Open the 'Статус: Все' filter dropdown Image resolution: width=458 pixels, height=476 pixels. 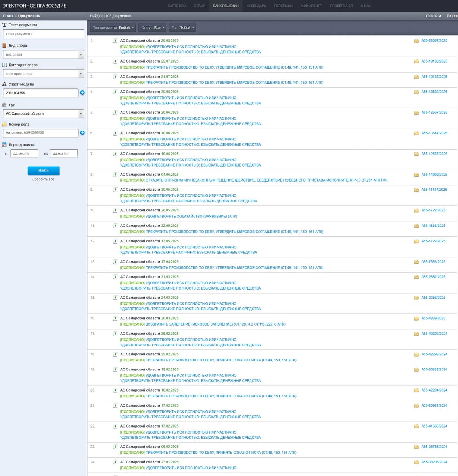[x=152, y=28]
